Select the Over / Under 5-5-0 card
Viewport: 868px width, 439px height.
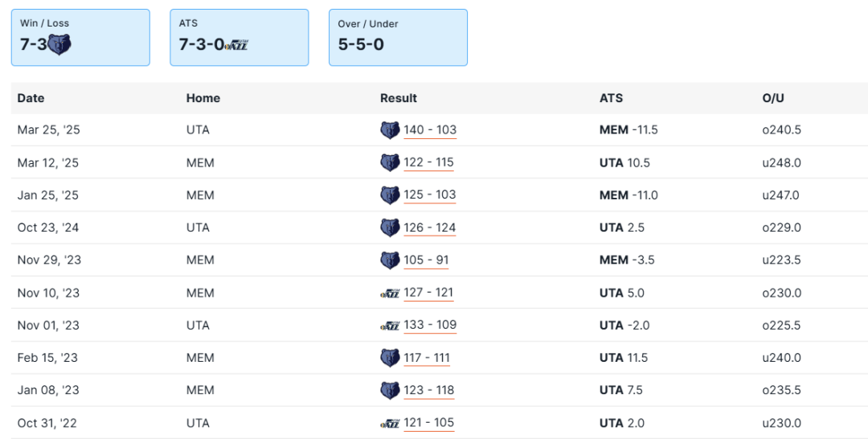coord(398,37)
